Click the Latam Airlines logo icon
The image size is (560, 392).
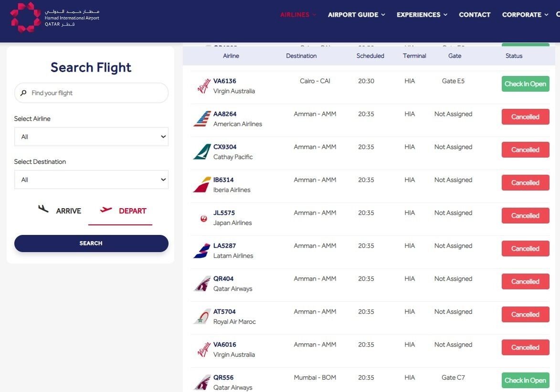pyautogui.click(x=202, y=251)
